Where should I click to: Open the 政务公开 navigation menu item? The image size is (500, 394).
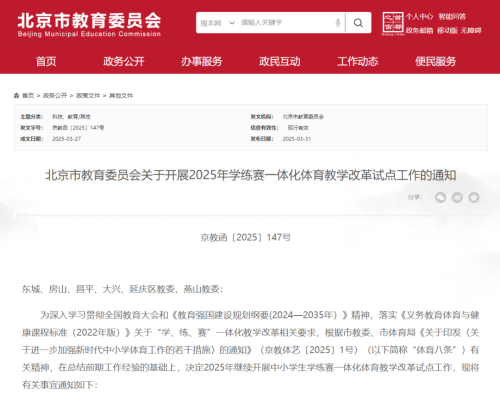(124, 61)
